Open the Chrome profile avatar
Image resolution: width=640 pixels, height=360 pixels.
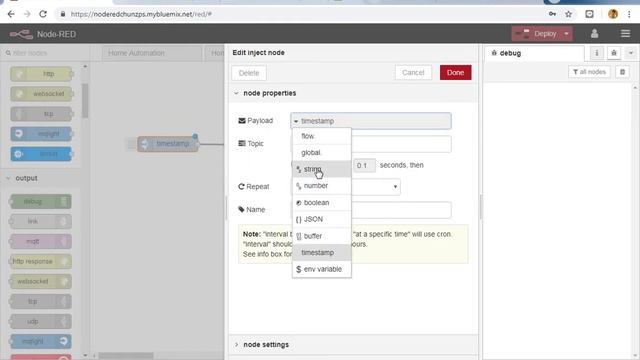(613, 14)
